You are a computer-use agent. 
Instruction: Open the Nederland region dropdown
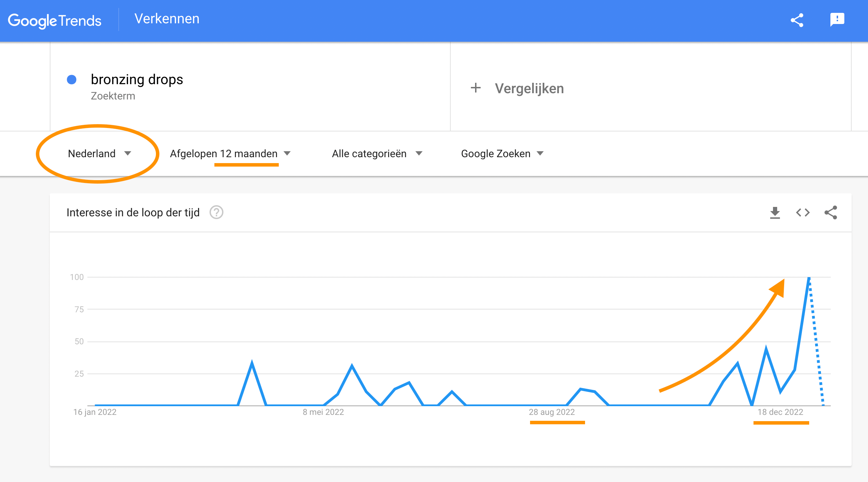100,153
